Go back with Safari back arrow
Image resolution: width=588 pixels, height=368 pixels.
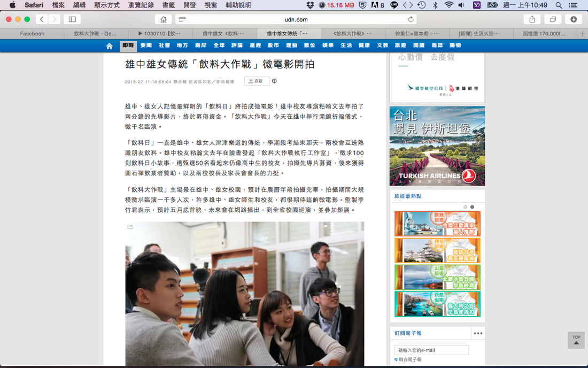click(x=42, y=19)
